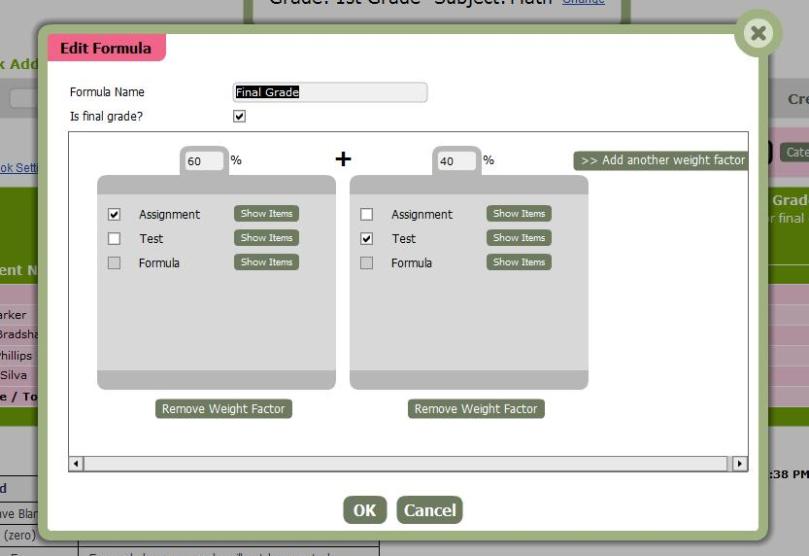Click the 'Is final grade?' label
This screenshot has width=809, height=556.
(106, 117)
